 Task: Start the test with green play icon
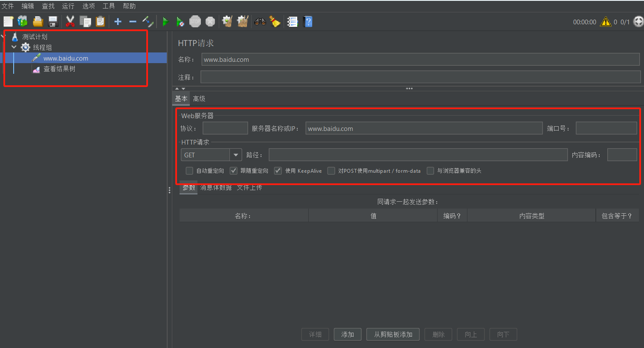[165, 21]
